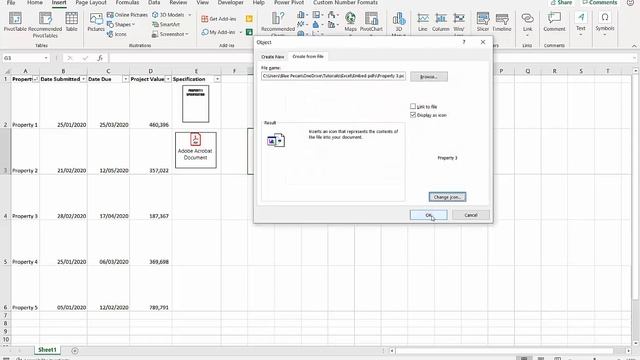This screenshot has width=640, height=360.
Task: Insert a Table from the ribbon
Action: tap(71, 21)
